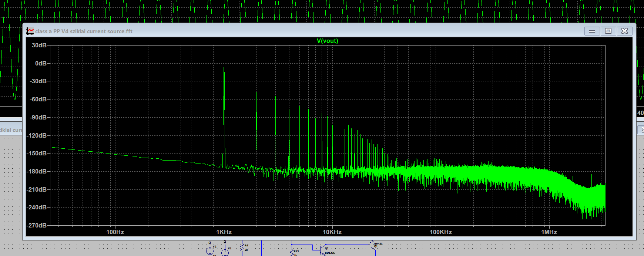The image size is (644, 256).
Task: Select resistor R13 in the schematic
Action: click(x=292, y=252)
